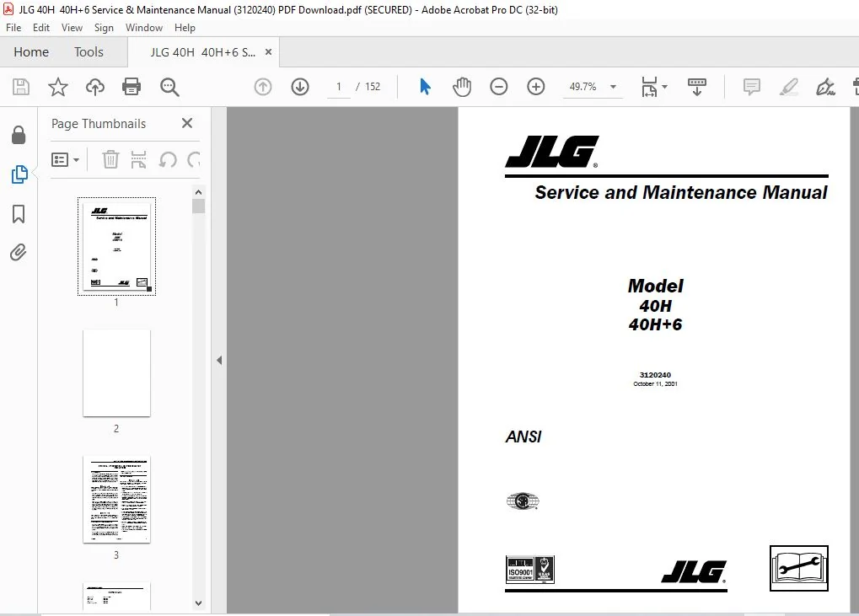Open the View menu

72,27
